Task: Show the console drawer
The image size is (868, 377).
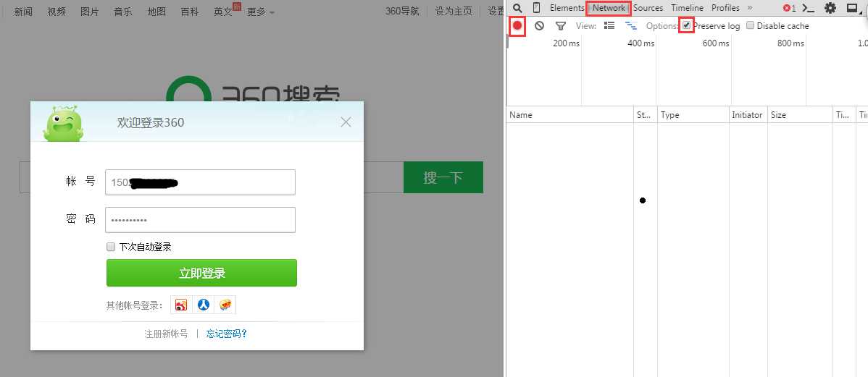Action: (x=809, y=8)
